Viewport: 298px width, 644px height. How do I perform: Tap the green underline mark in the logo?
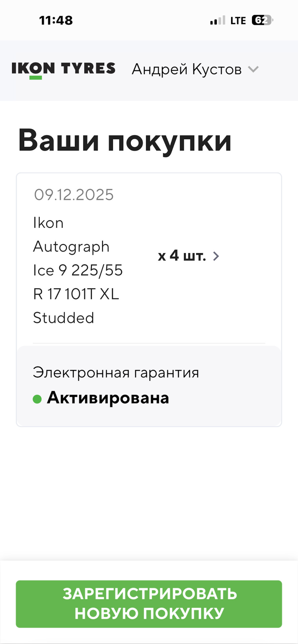36,78
